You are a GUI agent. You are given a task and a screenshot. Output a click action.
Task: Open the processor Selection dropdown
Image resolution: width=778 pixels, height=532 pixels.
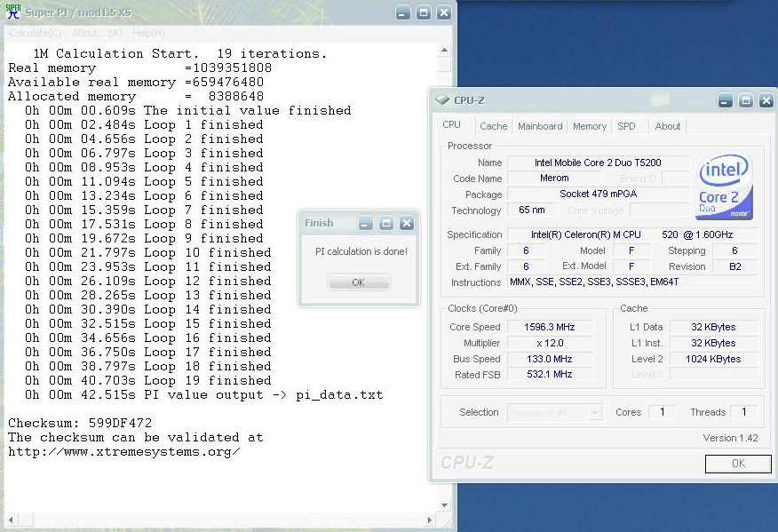[x=555, y=412]
